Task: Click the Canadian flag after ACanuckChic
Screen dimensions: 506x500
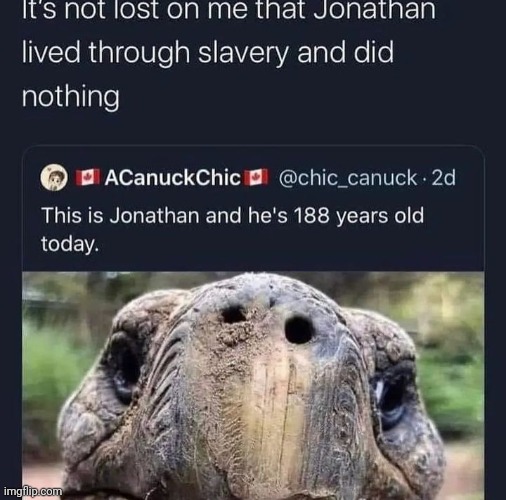Action: point(256,177)
